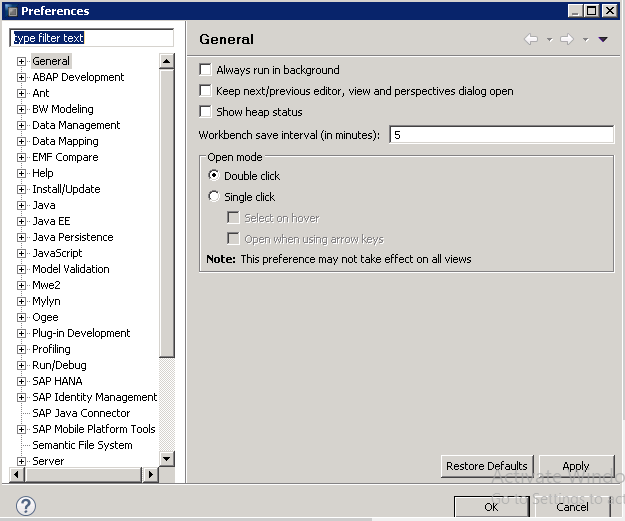The height and width of the screenshot is (521, 625).
Task: Expand the ABAP Development tree node
Action: pos(22,77)
